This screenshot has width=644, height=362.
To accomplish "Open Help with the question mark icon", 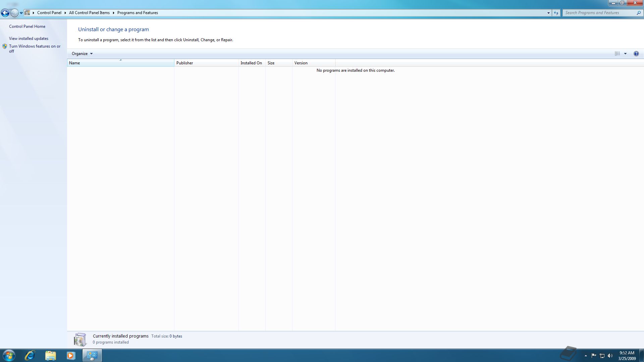I will [636, 54].
